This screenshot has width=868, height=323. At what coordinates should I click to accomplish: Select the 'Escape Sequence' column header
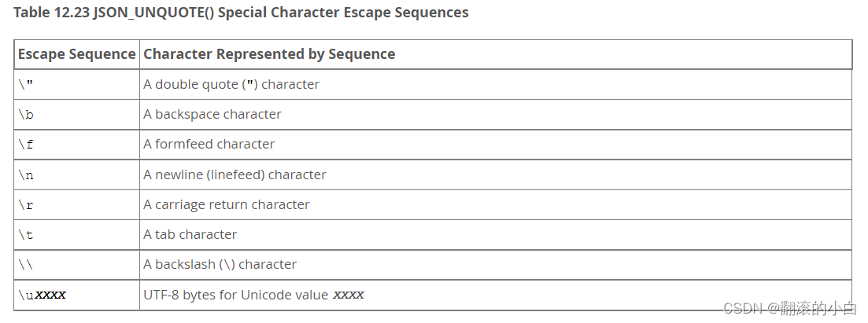point(77,54)
